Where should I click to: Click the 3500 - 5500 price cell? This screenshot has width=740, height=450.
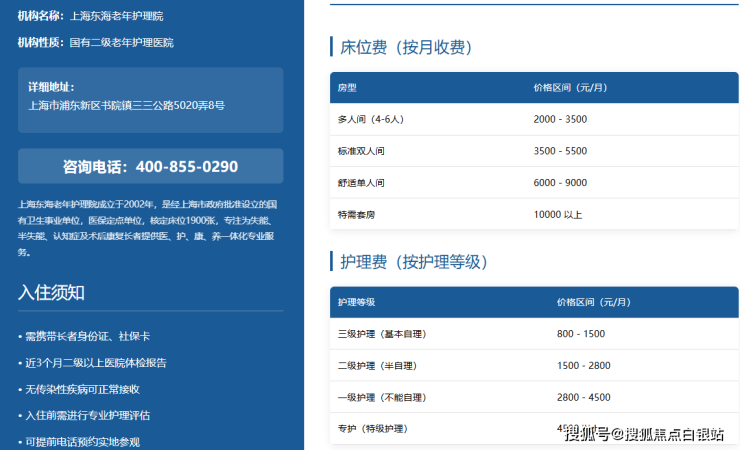[x=560, y=151]
